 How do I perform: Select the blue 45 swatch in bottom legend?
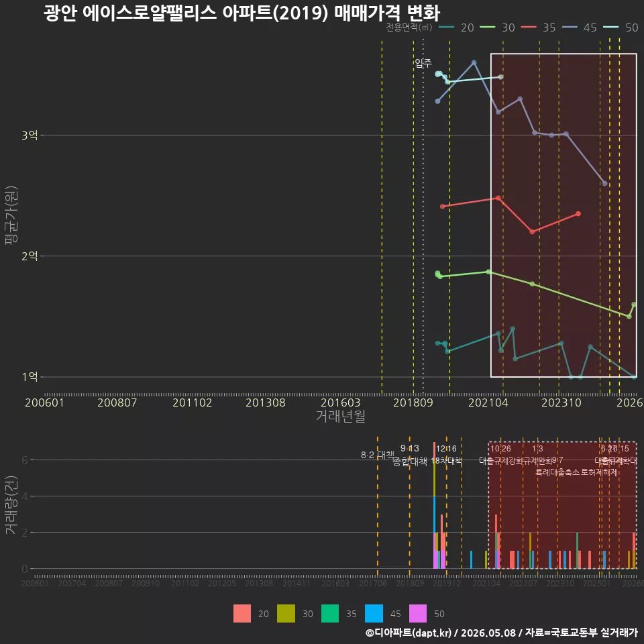point(374,614)
